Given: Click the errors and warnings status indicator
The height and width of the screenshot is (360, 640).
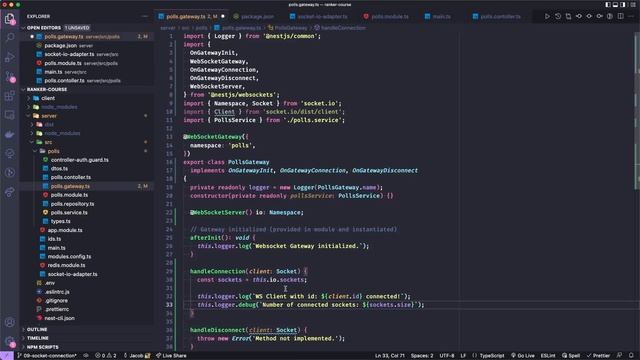Looking at the screenshot, I should [106, 356].
